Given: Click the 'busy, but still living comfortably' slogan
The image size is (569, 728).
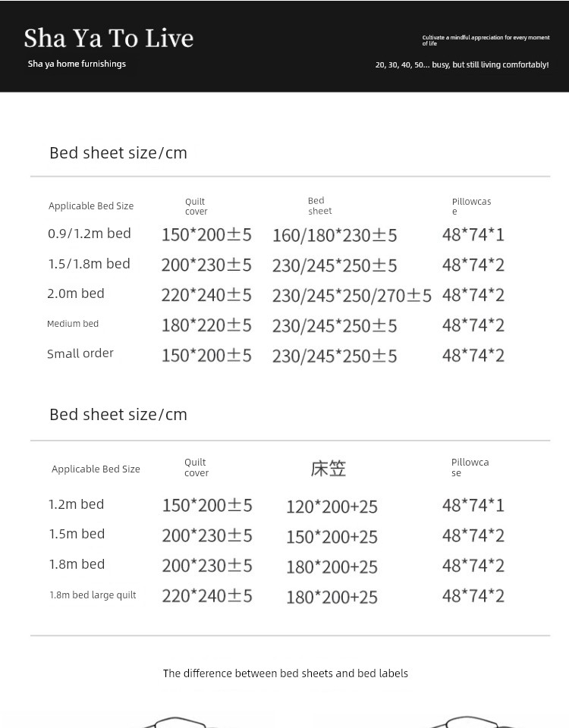Looking at the screenshot, I should (461, 65).
